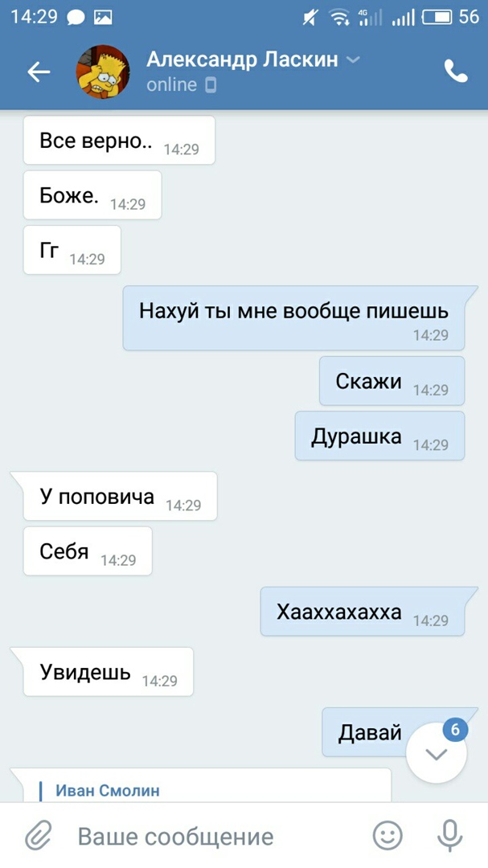488x868 pixels.
Task: Tap the picture notification icon in status bar
Action: (x=103, y=17)
